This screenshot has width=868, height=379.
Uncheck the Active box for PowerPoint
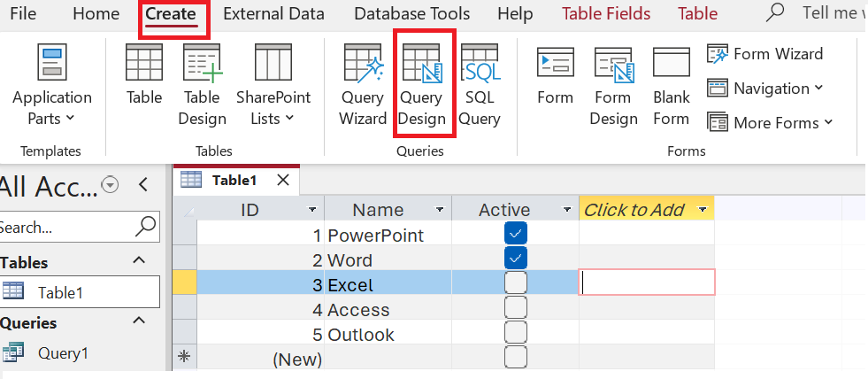(x=515, y=234)
